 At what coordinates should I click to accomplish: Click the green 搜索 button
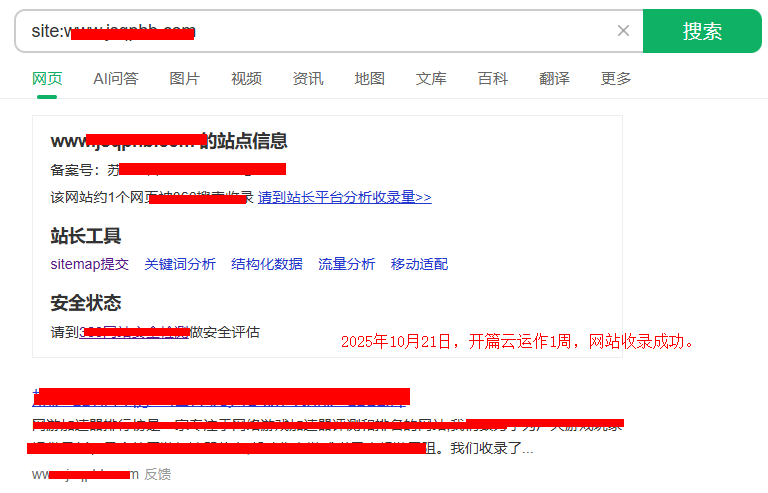pos(702,31)
